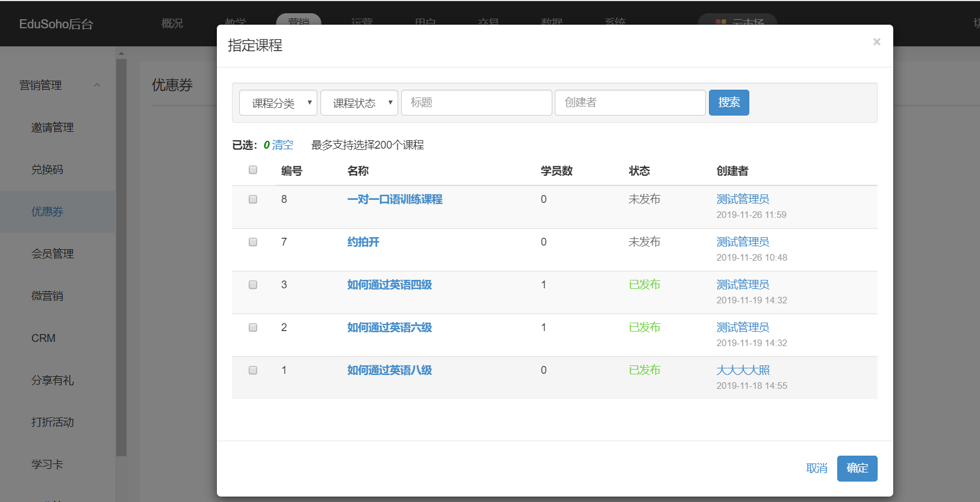
Task: Click the sidebar scroll-up arrow
Action: tap(121, 54)
